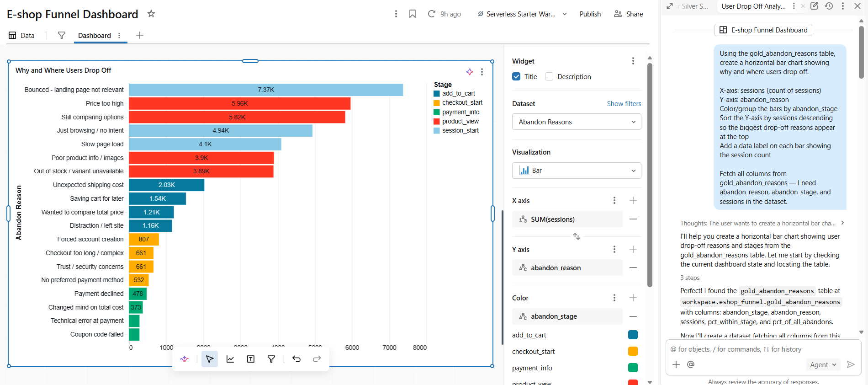Screen dimensions: 868x385
Task: Open the chart widget's kebab menu
Action: click(482, 72)
